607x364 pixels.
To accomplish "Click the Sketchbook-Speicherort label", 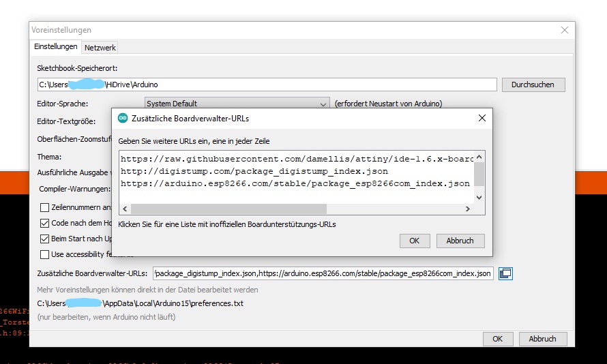I will pos(77,68).
